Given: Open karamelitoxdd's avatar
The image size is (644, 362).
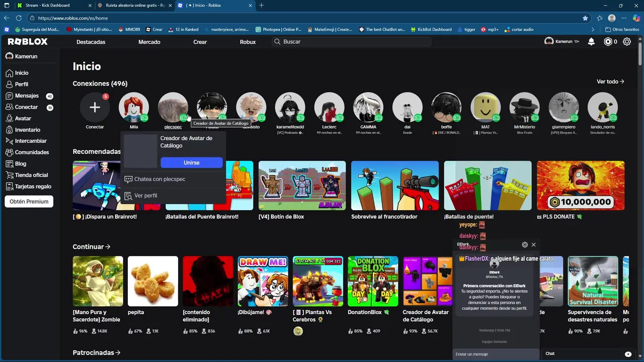Looking at the screenshot, I should coord(290,107).
